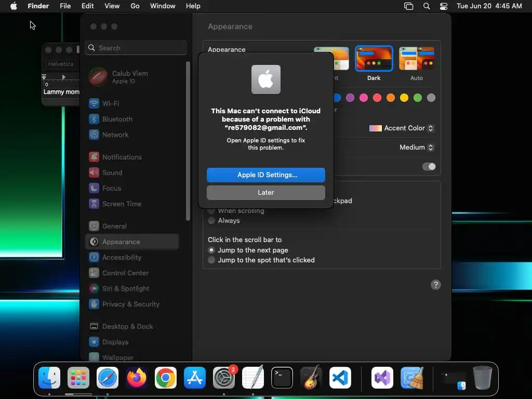Image resolution: width=532 pixels, height=399 pixels.
Task: Choose the red accent color
Action: [x=377, y=98]
